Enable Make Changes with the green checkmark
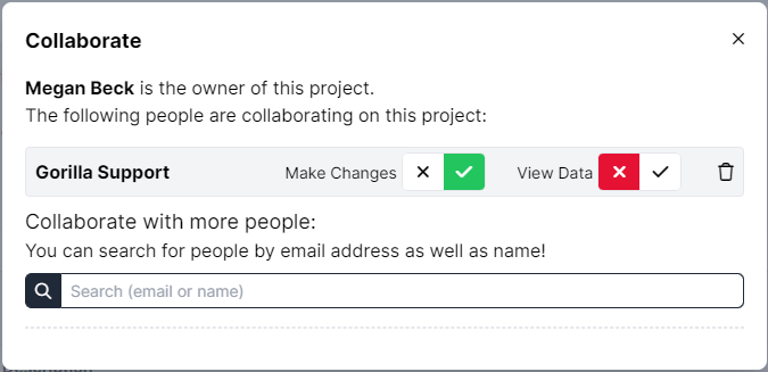 [x=464, y=172]
